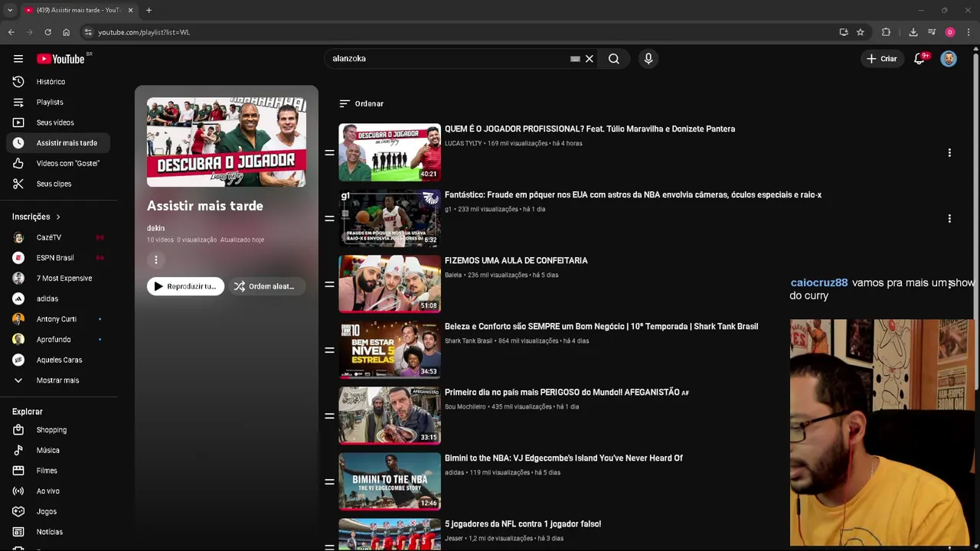The height and width of the screenshot is (551, 980).
Task: Open Seus vídeos in the sidebar
Action: pos(59,122)
